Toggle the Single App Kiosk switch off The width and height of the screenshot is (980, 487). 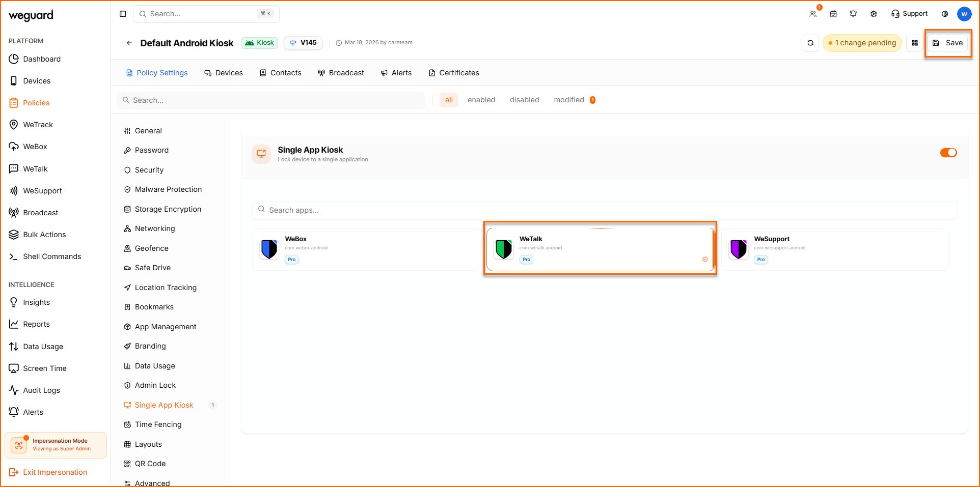pyautogui.click(x=948, y=153)
